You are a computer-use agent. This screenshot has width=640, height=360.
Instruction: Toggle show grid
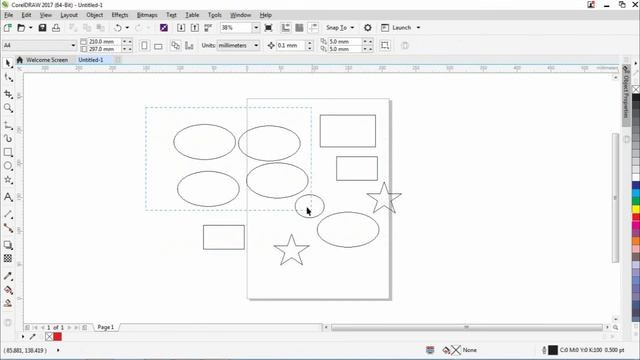(299, 28)
